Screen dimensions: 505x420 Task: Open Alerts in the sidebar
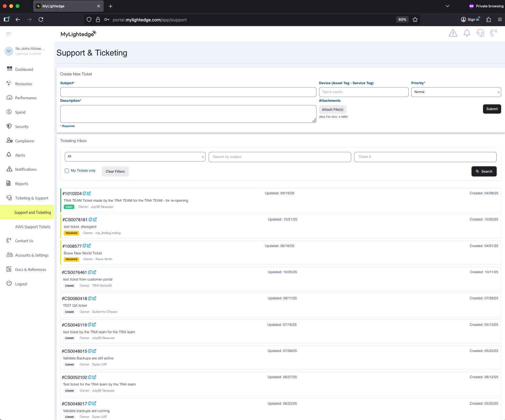(x=20, y=155)
